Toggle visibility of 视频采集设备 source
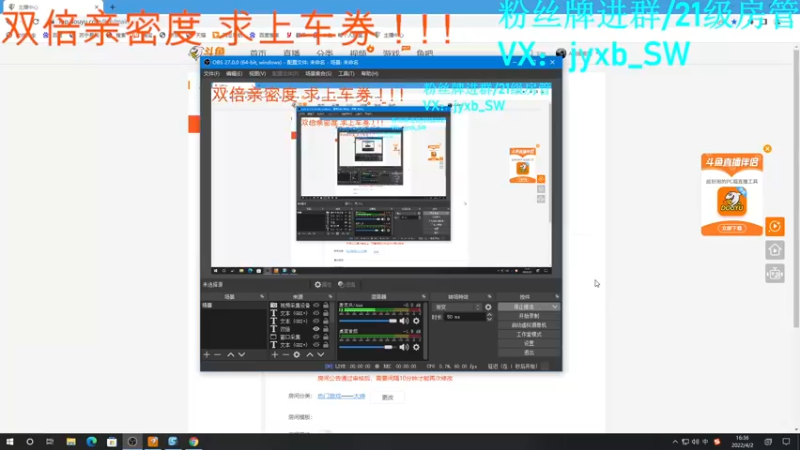Image resolution: width=800 pixels, height=450 pixels. pyautogui.click(x=316, y=305)
